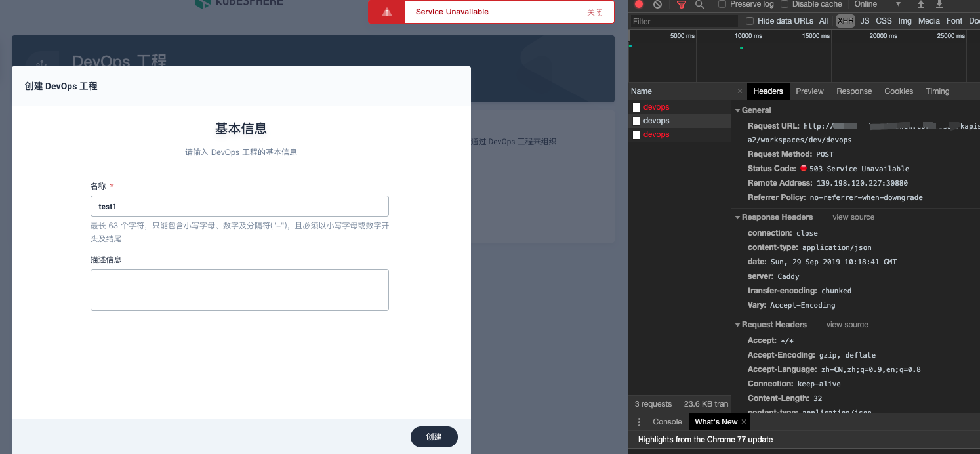
Task: Click the 名称 input containing test1
Action: [x=239, y=206]
